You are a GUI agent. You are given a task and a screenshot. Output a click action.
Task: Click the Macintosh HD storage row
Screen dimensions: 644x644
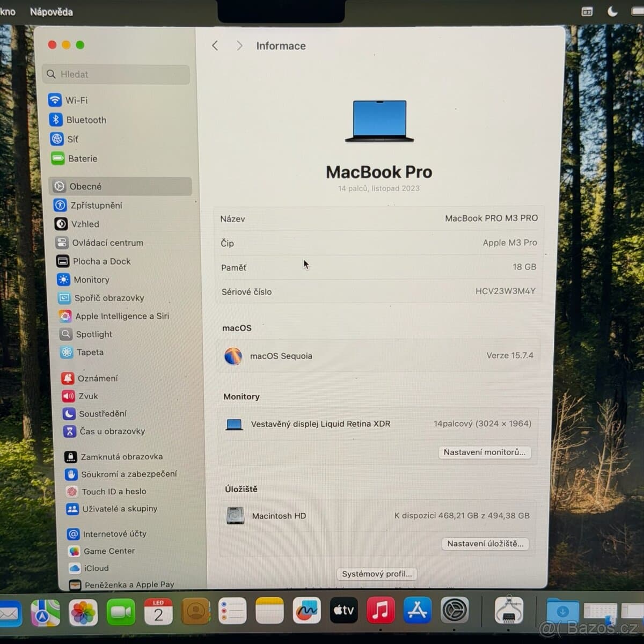[377, 516]
